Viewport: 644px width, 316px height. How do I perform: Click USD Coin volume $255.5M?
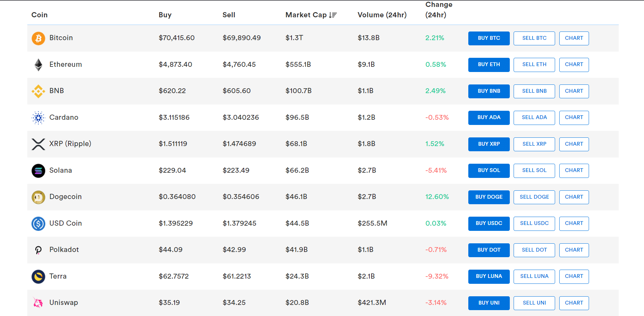372,223
